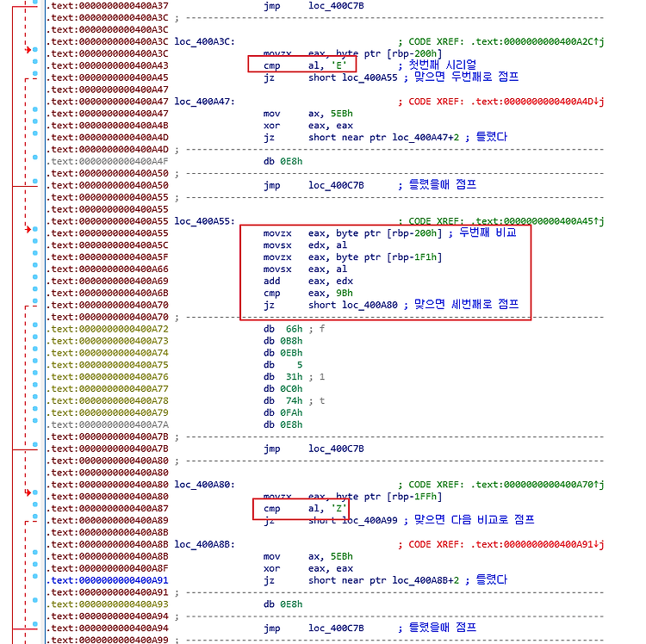This screenshot has width=646, height=644.
Task: Follow CODE XREF .text:0000000000400A70↑j
Action: pos(506,484)
